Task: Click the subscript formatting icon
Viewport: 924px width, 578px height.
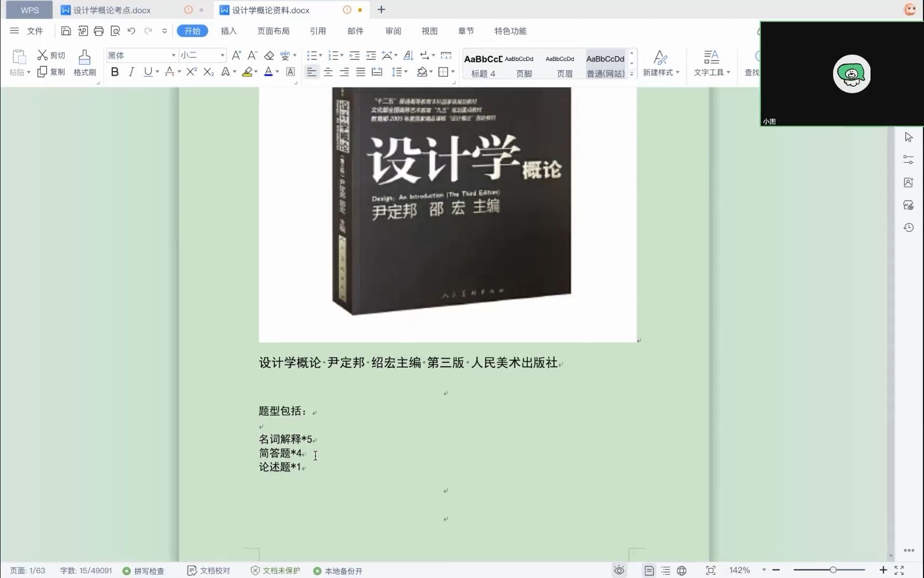Action: coord(208,72)
